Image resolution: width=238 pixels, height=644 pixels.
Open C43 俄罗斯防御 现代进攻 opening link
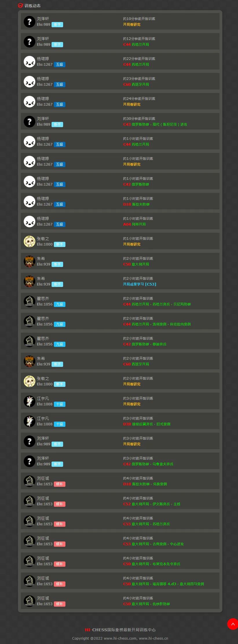155,125
